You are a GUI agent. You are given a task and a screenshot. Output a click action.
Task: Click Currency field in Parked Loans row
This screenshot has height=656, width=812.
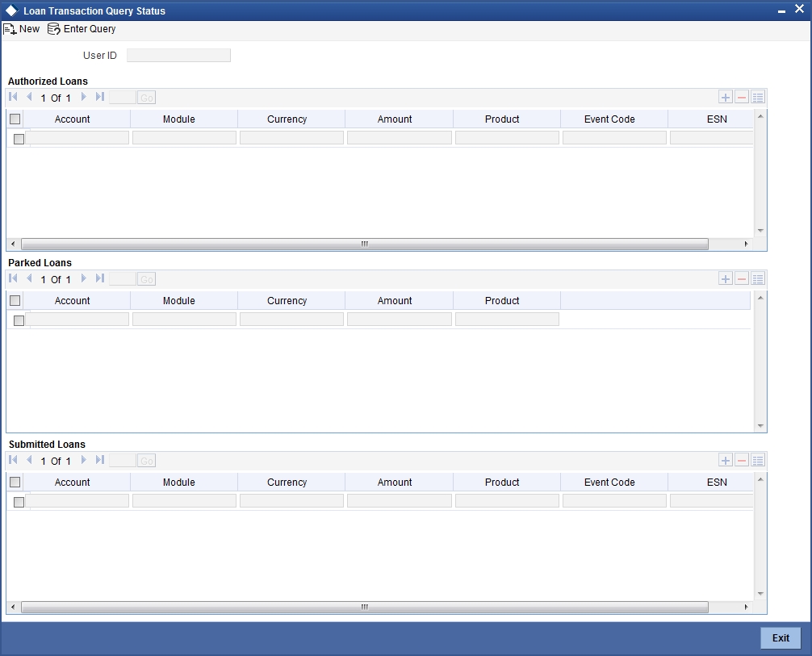(x=291, y=319)
